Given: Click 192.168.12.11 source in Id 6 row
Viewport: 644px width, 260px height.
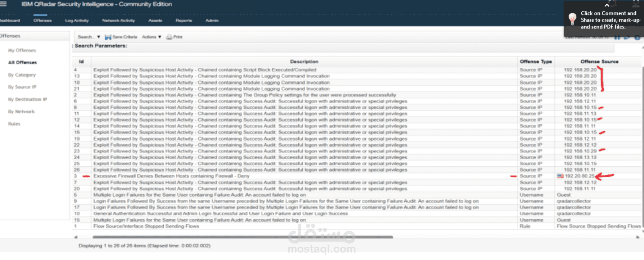Looking at the screenshot, I should pos(580,101).
